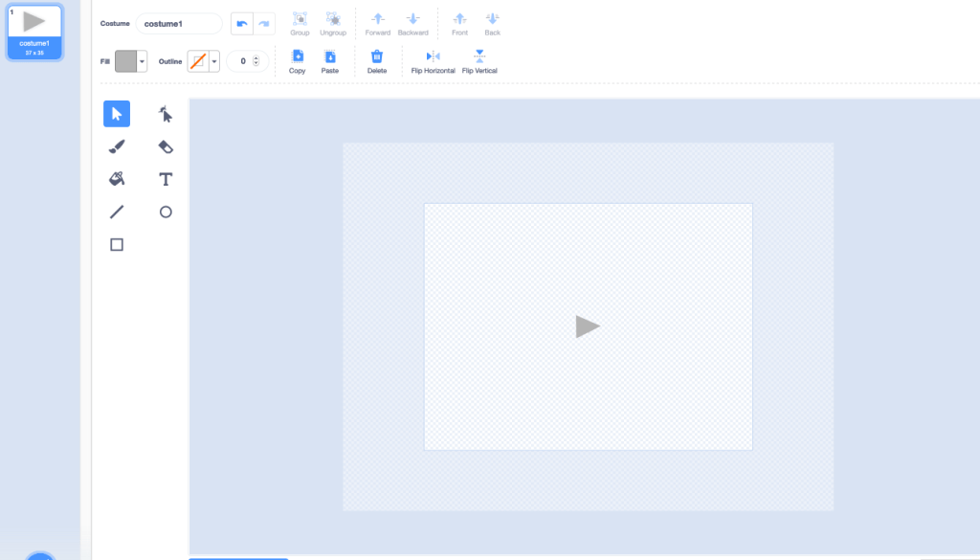Click the Flip Vertical button

click(x=479, y=60)
